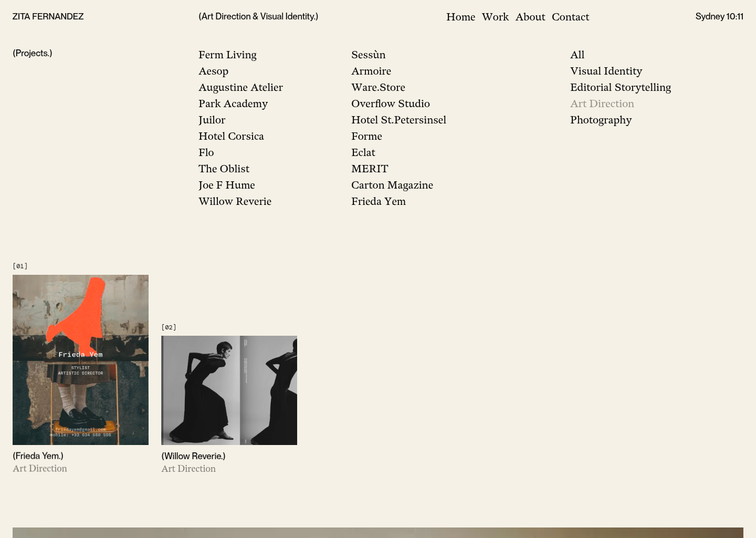This screenshot has height=538, width=756.
Task: Open the Carton Magazine project
Action: pos(392,185)
